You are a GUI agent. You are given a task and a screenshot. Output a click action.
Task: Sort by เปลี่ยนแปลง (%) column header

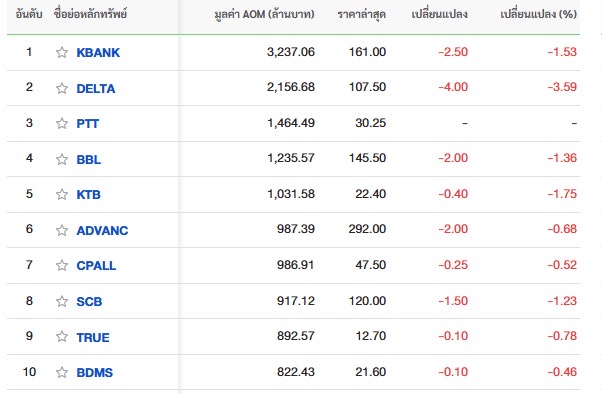pyautogui.click(x=538, y=14)
